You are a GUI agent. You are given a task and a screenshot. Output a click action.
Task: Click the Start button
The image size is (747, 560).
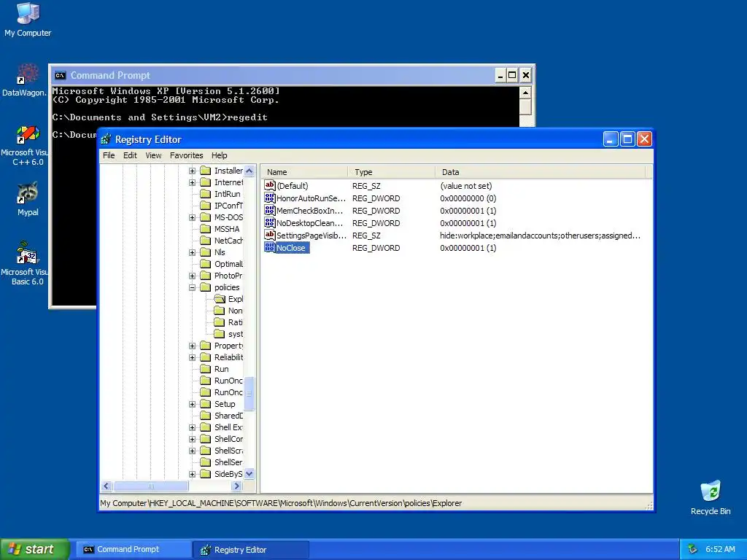35,549
